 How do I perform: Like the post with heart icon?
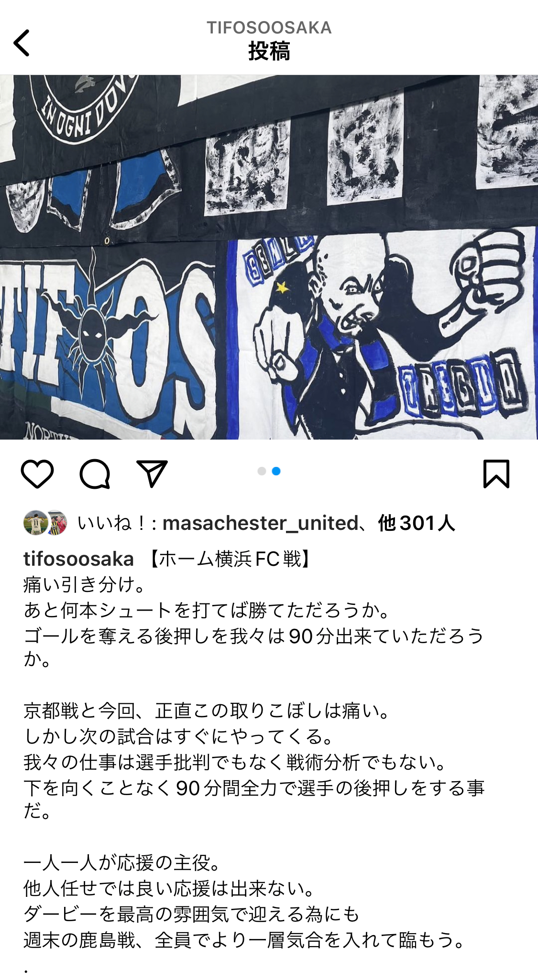click(37, 474)
